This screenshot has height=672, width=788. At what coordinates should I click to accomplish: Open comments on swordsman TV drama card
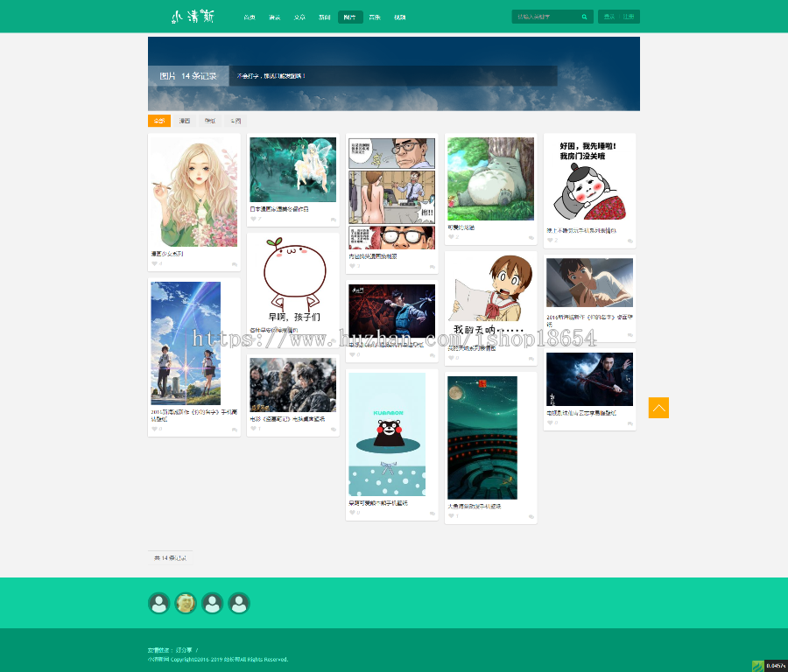(630, 423)
